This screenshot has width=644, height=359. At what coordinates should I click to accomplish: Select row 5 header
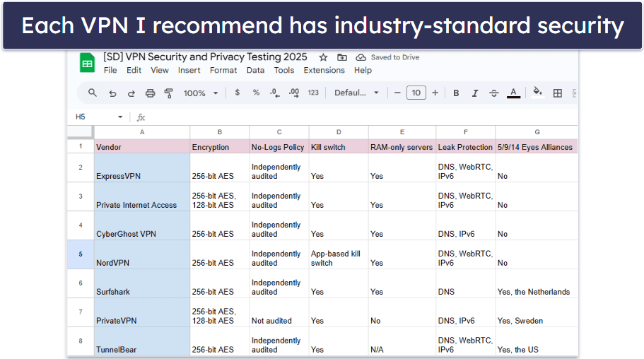tap(81, 254)
